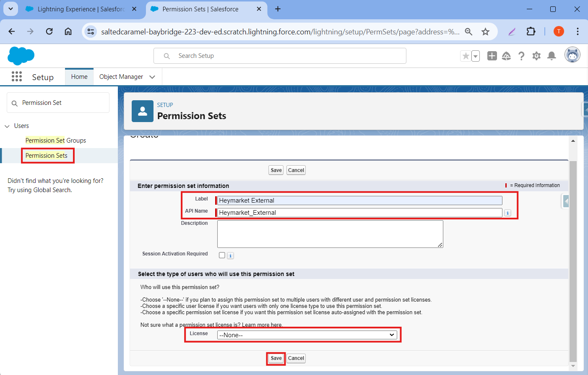Open a new browser tab
This screenshot has width=588, height=375.
tap(278, 9)
